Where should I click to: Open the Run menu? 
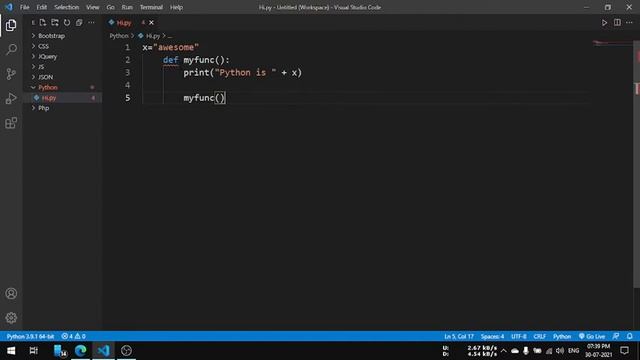tap(127, 7)
